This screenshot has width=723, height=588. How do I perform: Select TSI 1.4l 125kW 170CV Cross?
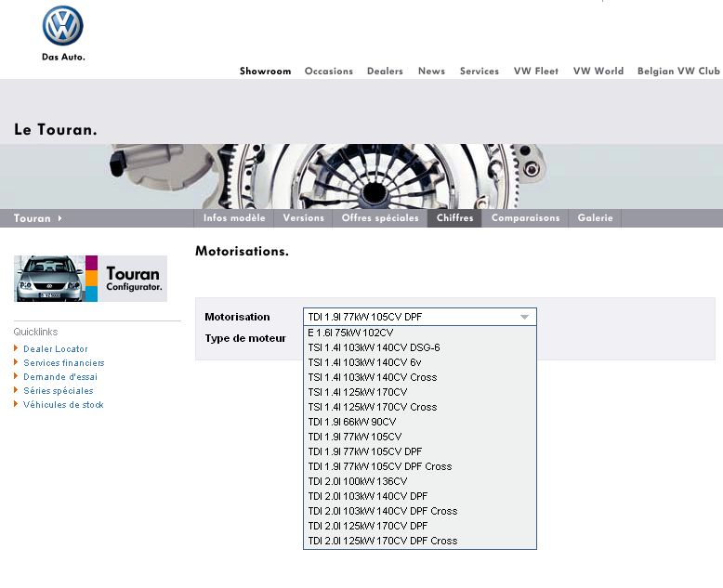click(x=420, y=407)
